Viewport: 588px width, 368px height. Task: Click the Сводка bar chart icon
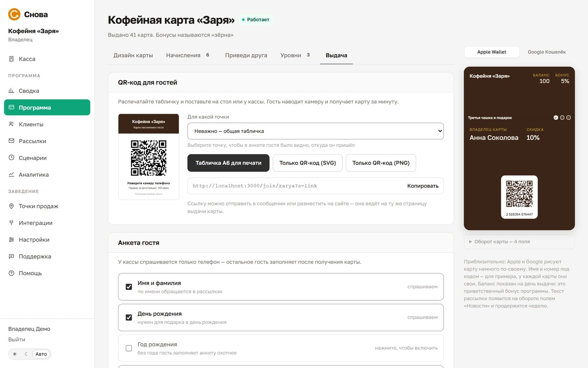(x=11, y=91)
